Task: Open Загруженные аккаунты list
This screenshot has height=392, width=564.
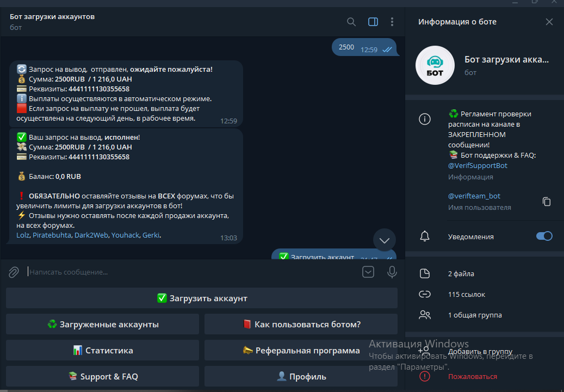Action: click(103, 325)
